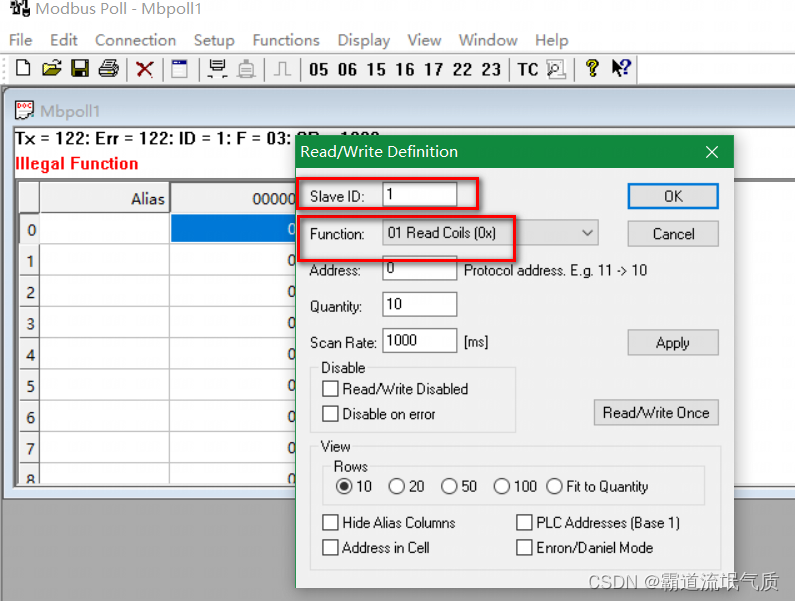The image size is (795, 601).
Task: Click the Save floppy disk icon
Action: pyautogui.click(x=80, y=68)
